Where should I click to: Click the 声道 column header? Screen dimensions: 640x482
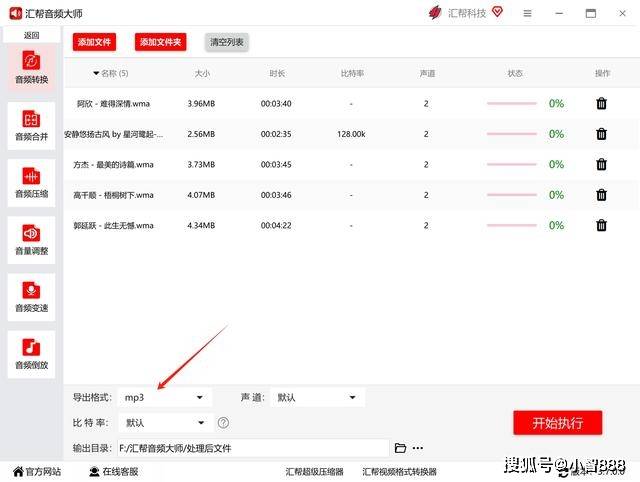click(x=427, y=73)
